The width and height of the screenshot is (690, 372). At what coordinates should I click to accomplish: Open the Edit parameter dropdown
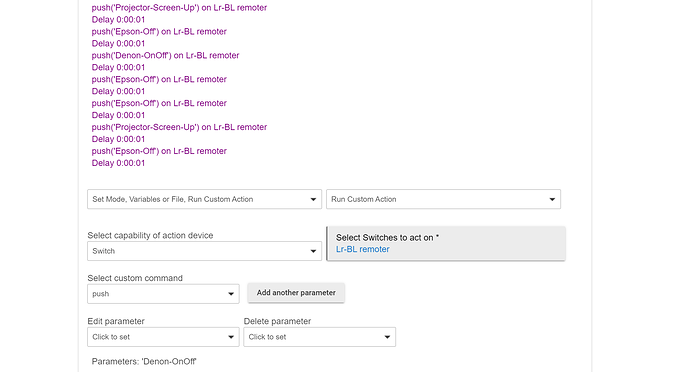(x=163, y=337)
